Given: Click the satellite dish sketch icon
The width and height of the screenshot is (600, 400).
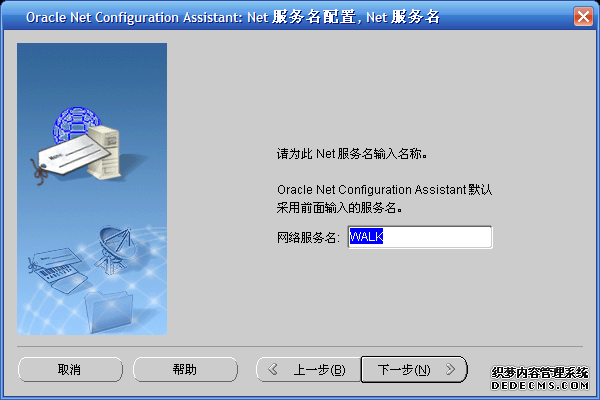Looking at the screenshot, I should 115,245.
